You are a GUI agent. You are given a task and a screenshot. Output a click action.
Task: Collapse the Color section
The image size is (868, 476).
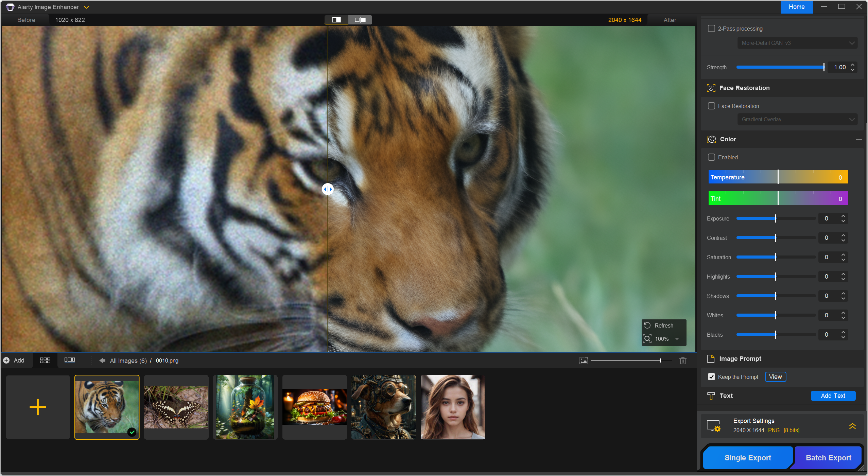tap(858, 139)
